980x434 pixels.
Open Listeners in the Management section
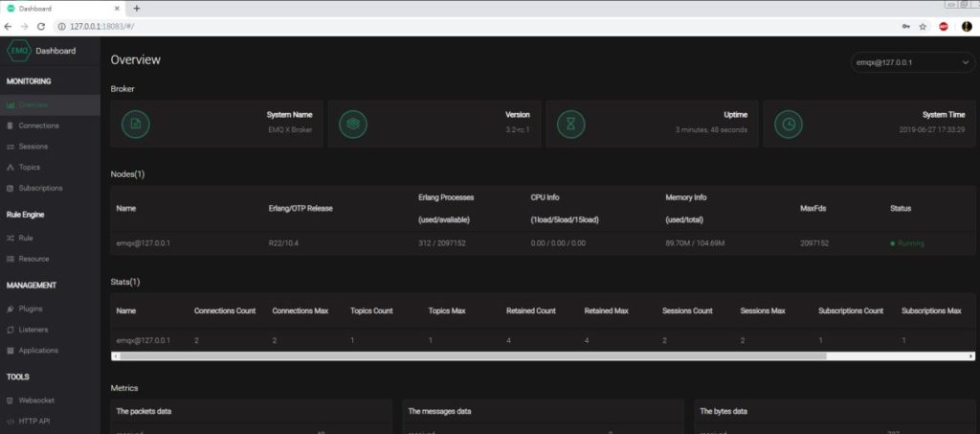pyautogui.click(x=33, y=330)
